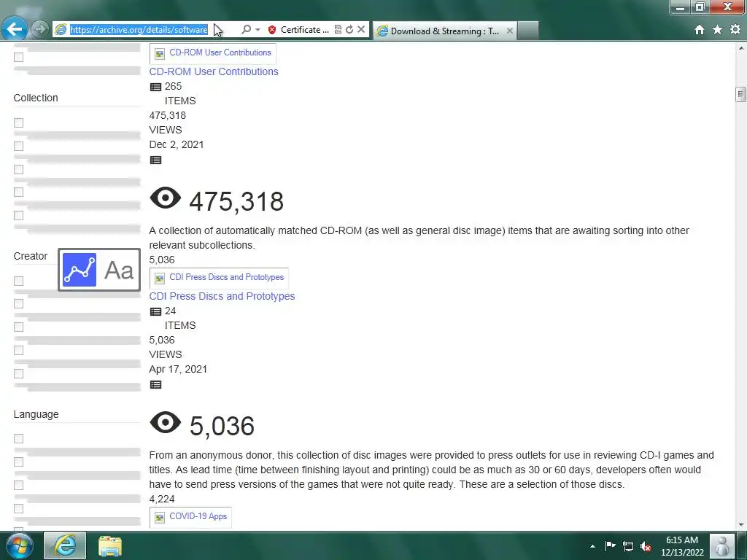Click list icon below Dec 2, 2021
Viewport: 747px width, 560px height.
pyautogui.click(x=156, y=160)
